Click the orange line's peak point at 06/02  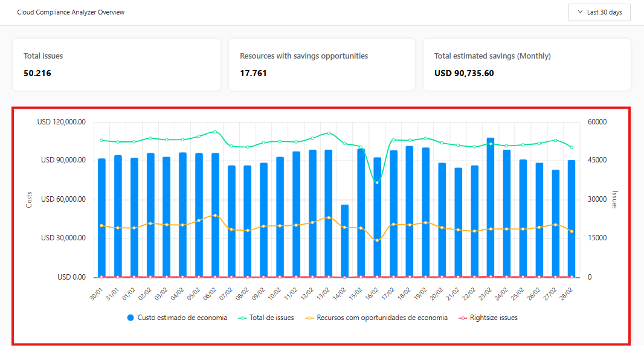[215, 215]
